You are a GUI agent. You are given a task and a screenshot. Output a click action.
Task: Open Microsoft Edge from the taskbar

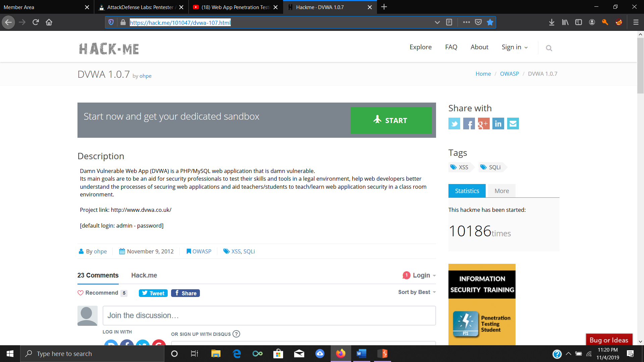pyautogui.click(x=237, y=354)
